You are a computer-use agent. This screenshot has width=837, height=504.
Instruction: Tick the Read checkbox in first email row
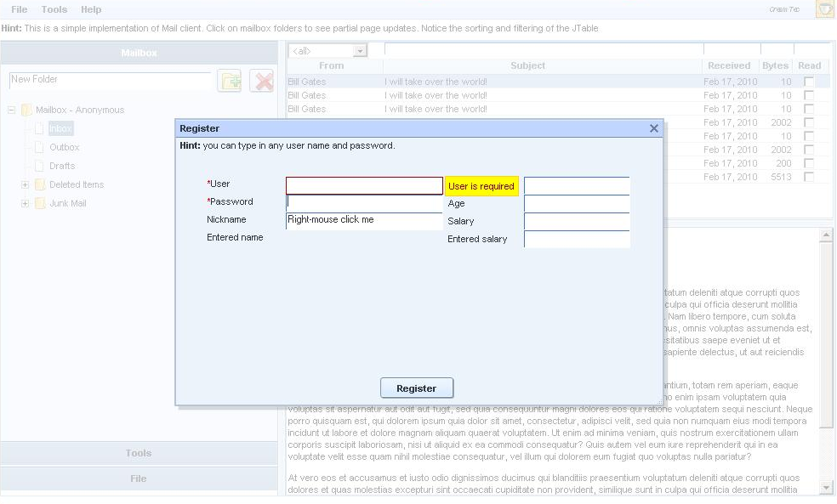(809, 82)
